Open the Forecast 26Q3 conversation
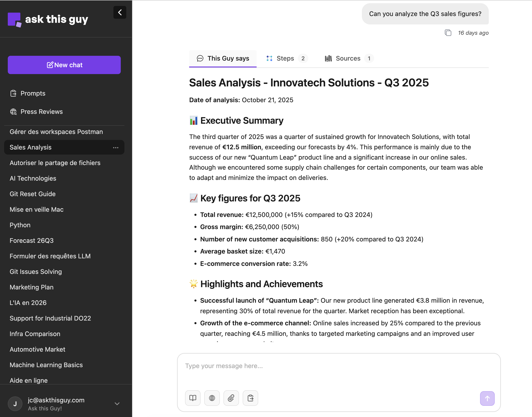This screenshot has width=532, height=417. click(32, 241)
